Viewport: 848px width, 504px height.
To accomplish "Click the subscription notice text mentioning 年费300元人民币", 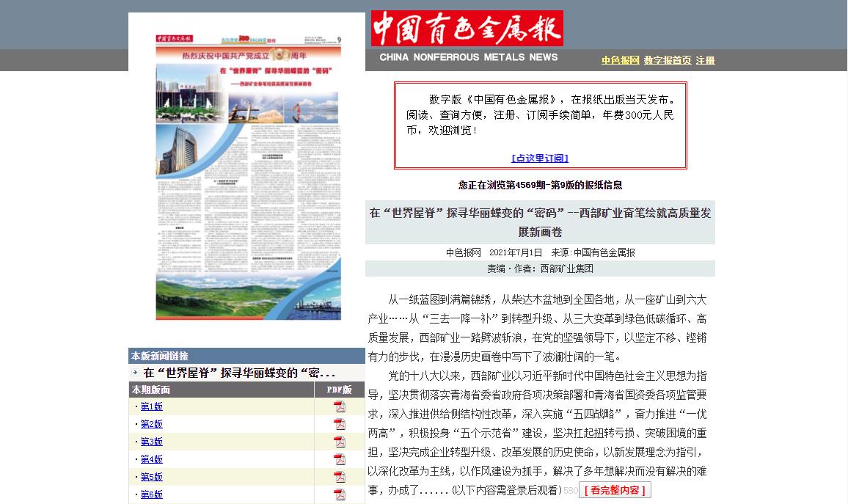I will (x=541, y=114).
